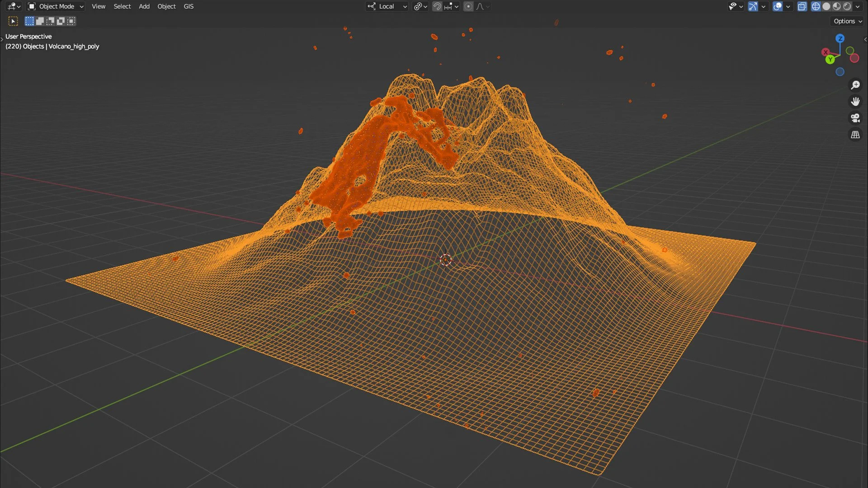Switch perspective/orthographic with grid icon
The height and width of the screenshot is (488, 868).
click(x=855, y=135)
